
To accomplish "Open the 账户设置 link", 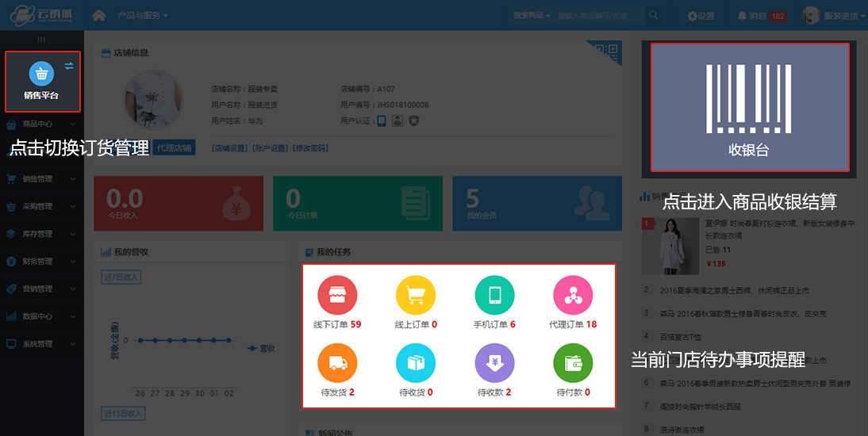I will (271, 148).
